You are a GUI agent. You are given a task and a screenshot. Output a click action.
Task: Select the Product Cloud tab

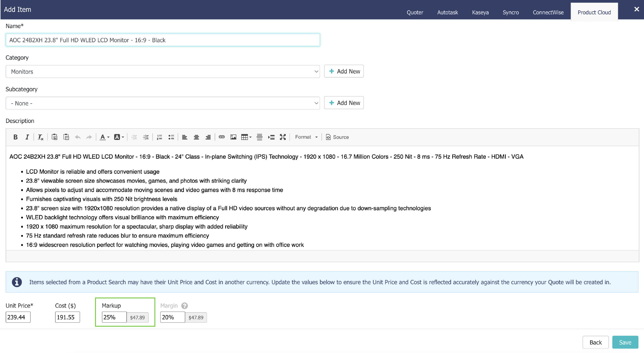594,12
